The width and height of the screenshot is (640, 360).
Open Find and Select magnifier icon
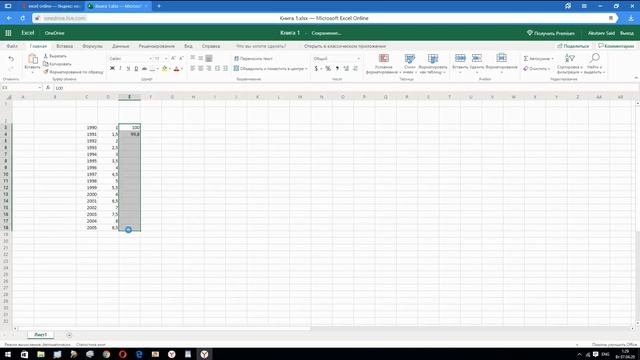coord(594,58)
